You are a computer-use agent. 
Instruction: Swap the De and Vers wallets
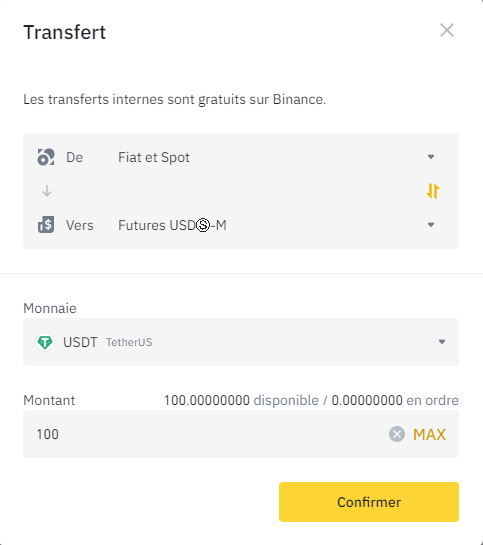(433, 191)
